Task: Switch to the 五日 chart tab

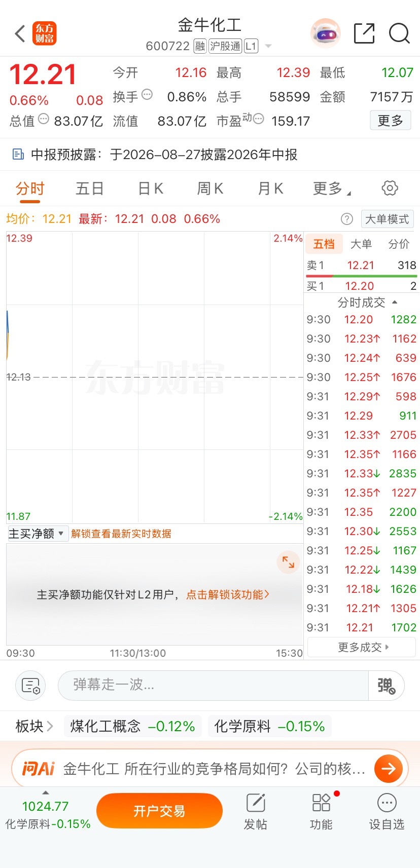Action: pyautogui.click(x=90, y=188)
